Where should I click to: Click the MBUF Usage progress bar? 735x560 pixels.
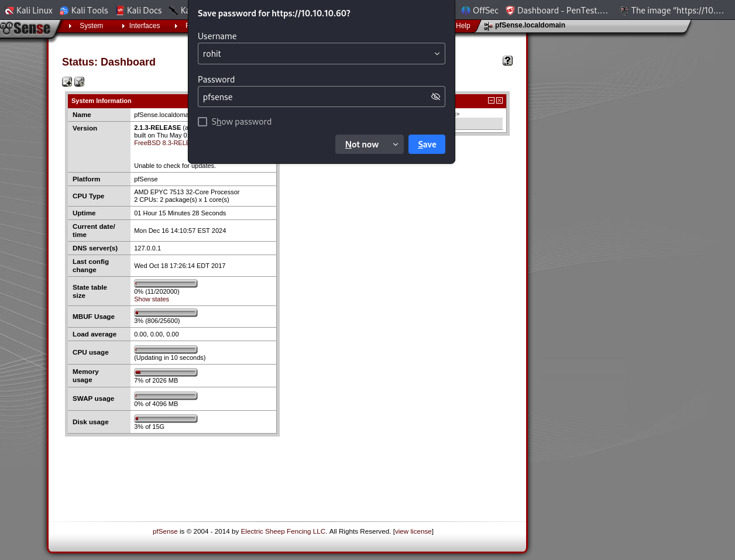point(166,313)
